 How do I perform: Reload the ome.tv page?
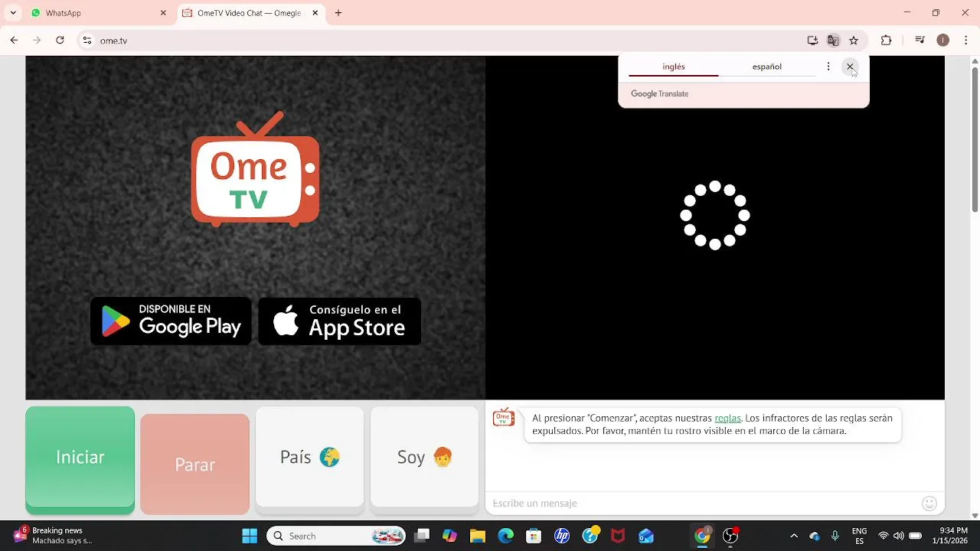(60, 41)
